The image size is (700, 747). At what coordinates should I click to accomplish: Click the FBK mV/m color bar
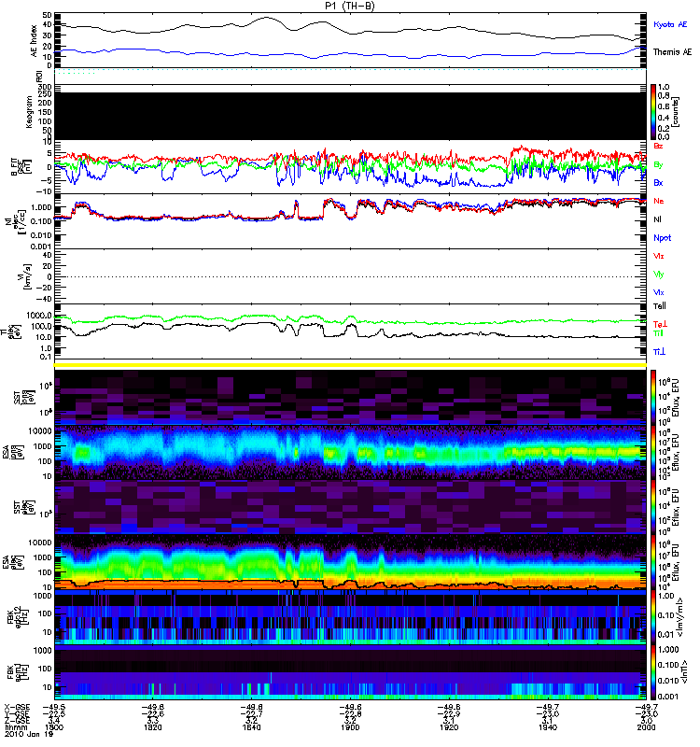point(653,617)
